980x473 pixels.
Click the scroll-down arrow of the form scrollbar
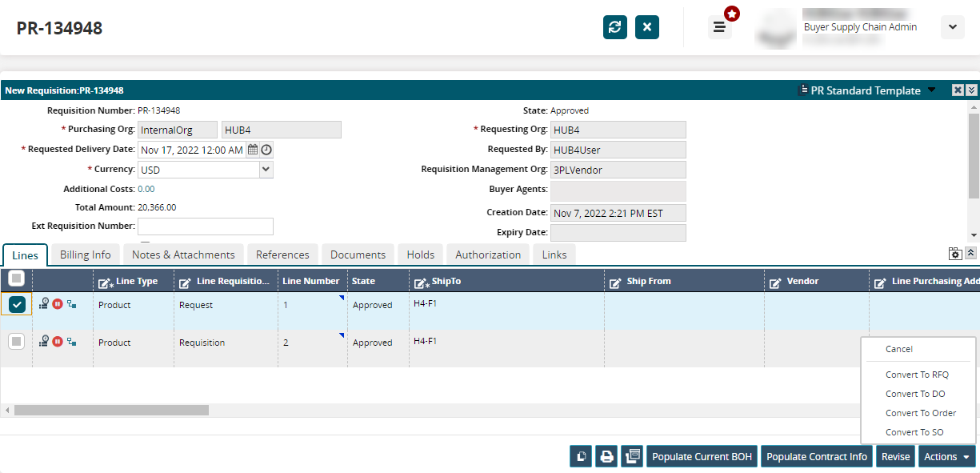coord(974,235)
